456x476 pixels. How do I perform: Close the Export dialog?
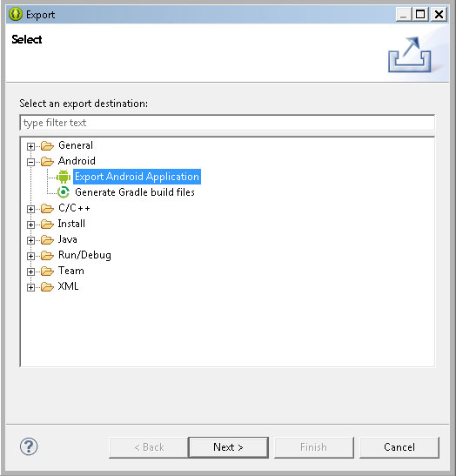(439, 14)
